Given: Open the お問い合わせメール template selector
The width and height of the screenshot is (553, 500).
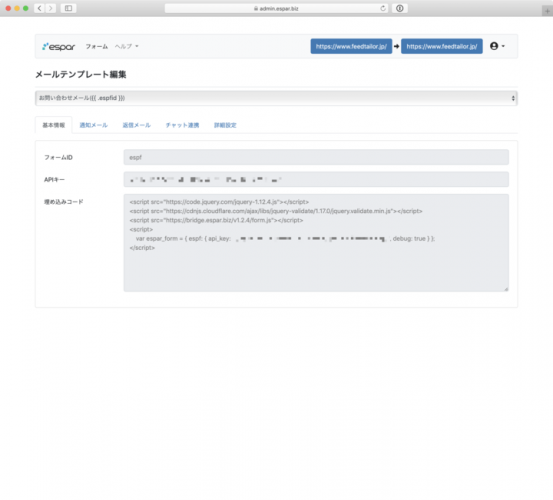Looking at the screenshot, I should pos(276,98).
